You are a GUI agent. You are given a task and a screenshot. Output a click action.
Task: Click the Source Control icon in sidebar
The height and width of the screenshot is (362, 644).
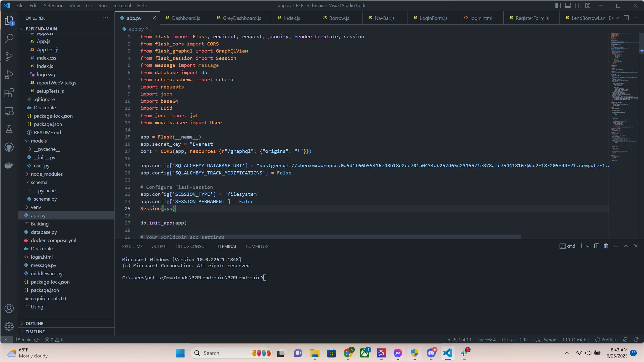[x=10, y=57]
